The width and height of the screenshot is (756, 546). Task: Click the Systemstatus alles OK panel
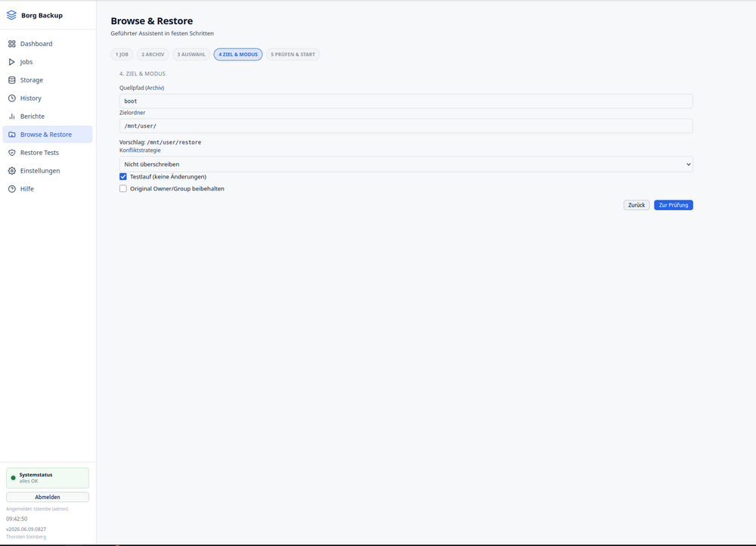pyautogui.click(x=47, y=478)
